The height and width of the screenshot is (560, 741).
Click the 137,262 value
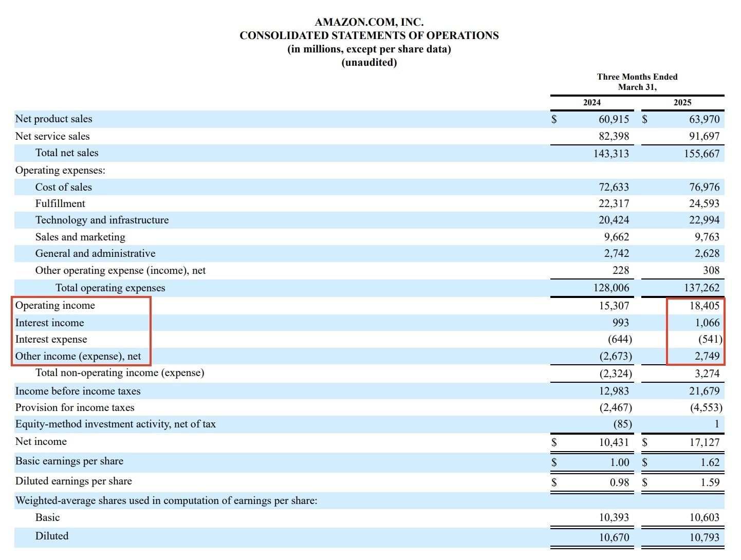click(701, 288)
